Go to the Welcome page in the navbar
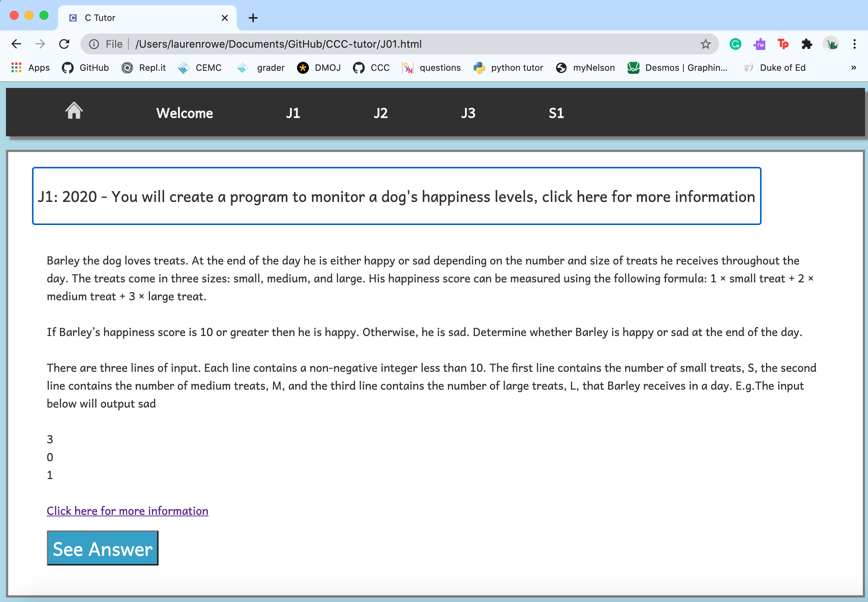 tap(184, 113)
